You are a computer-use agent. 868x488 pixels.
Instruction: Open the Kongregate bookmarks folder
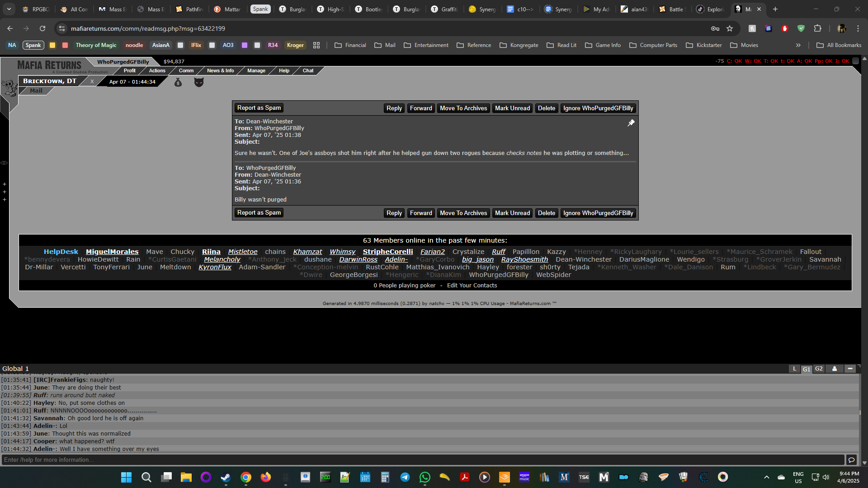[519, 45]
